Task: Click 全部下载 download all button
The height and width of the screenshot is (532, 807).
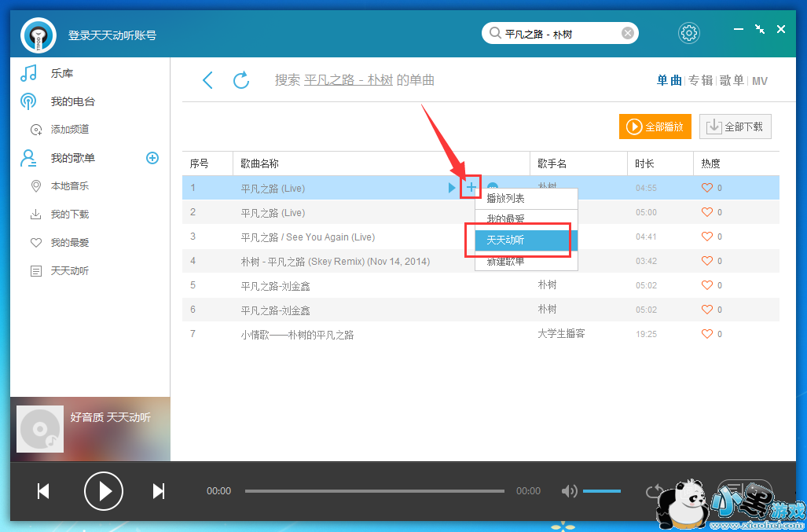Action: pyautogui.click(x=735, y=127)
